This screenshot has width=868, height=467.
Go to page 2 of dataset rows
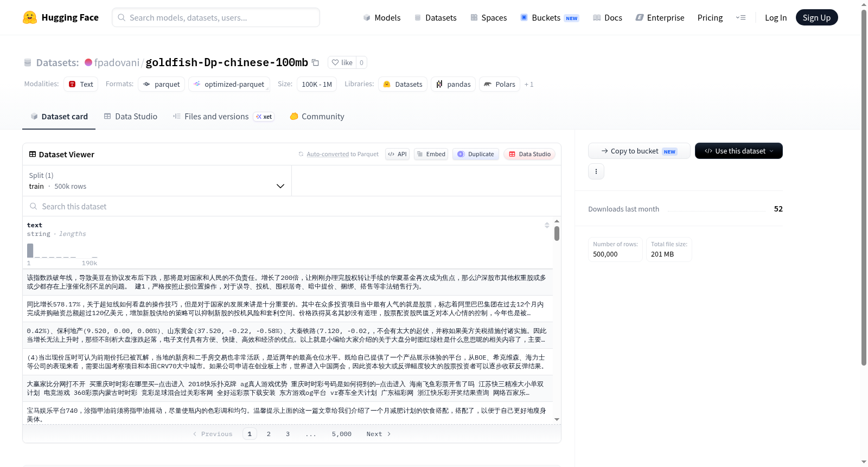269,434
